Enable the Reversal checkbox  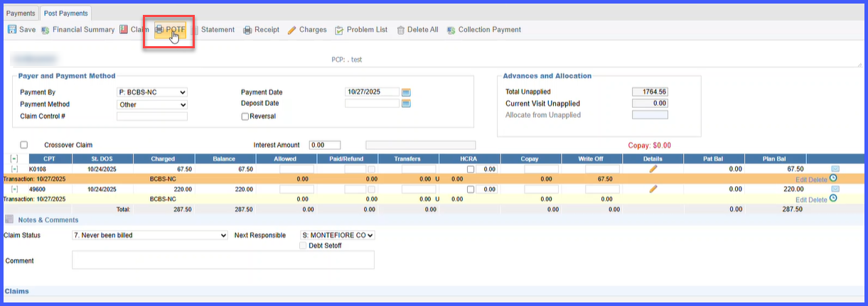click(x=245, y=116)
